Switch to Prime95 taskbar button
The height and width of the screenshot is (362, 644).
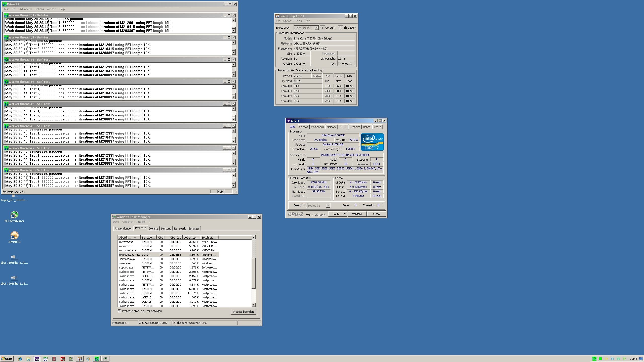(97, 359)
